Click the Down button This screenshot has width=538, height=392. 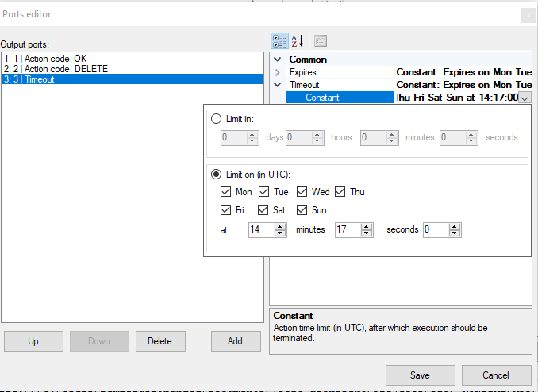point(99,341)
